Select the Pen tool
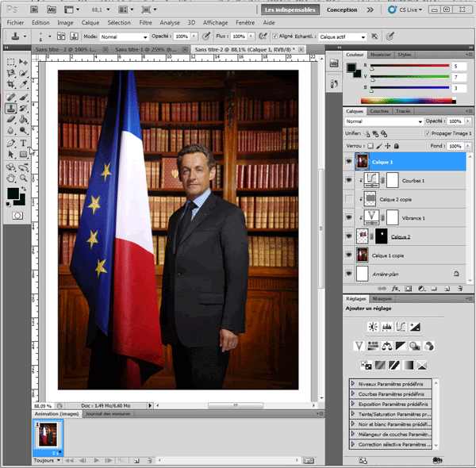Image resolution: width=476 pixels, height=468 pixels. (10, 143)
